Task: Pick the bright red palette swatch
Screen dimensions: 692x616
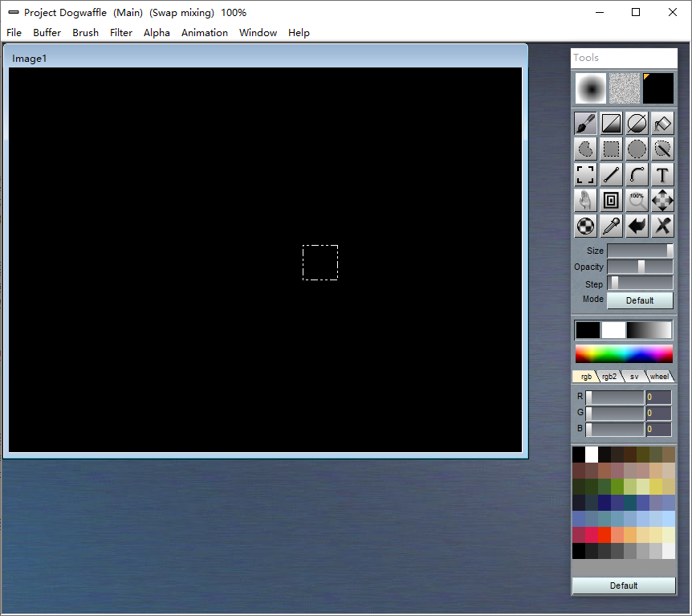Action: (x=604, y=535)
